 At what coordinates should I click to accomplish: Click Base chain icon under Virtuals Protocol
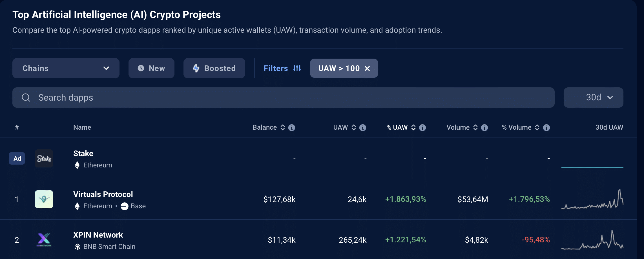(x=124, y=206)
